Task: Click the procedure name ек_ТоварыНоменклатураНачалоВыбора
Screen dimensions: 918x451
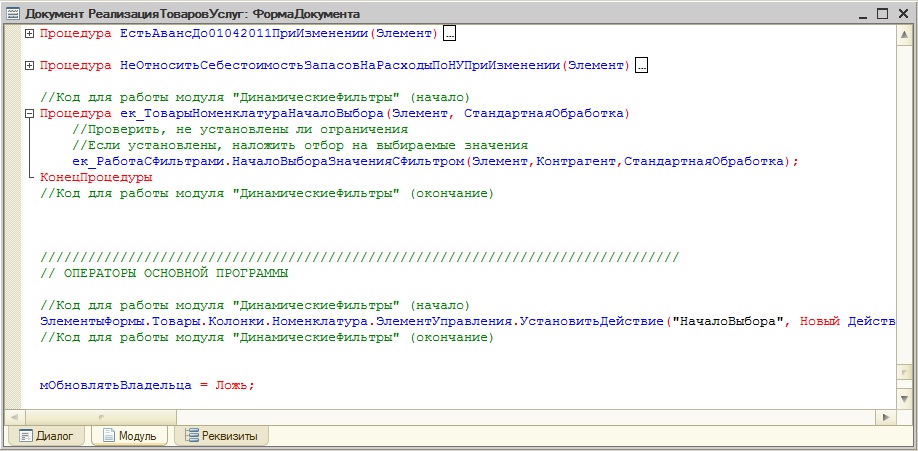Action: pos(252,114)
